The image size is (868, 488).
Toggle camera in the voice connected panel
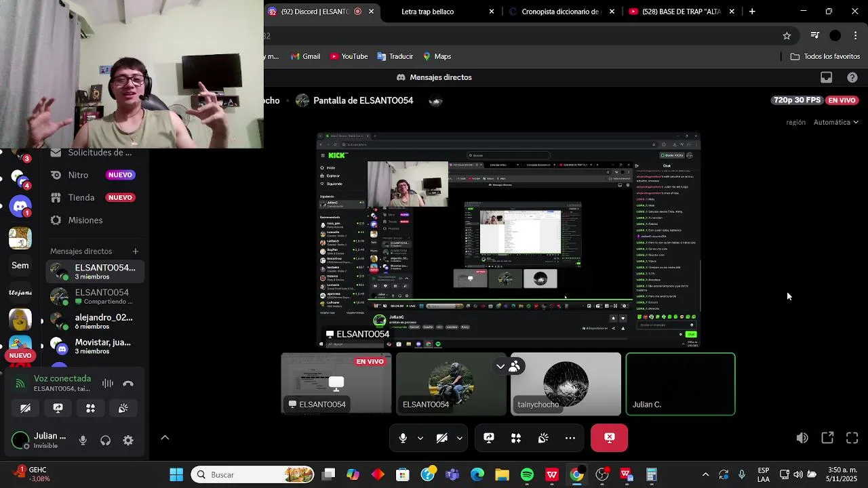click(26, 408)
